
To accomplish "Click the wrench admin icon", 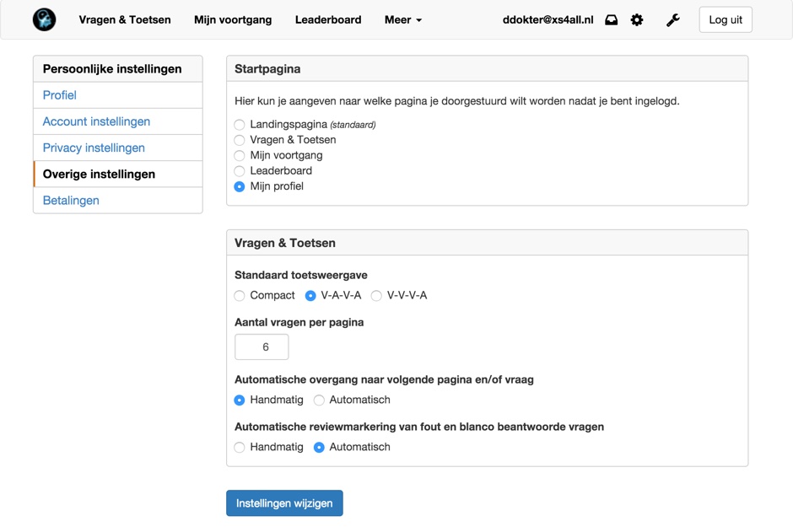I will tap(672, 19).
